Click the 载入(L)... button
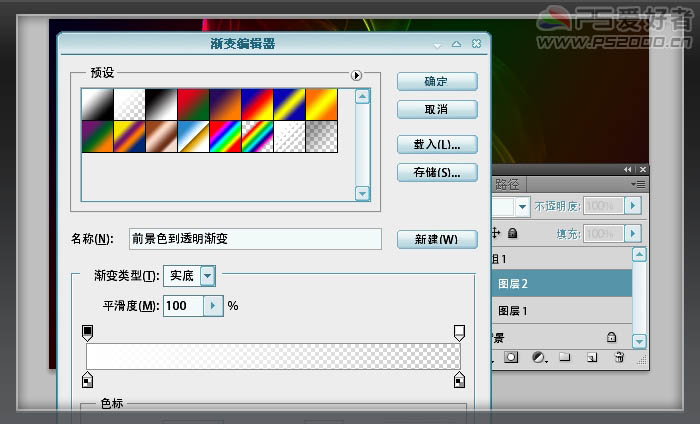This screenshot has height=424, width=700. [436, 145]
